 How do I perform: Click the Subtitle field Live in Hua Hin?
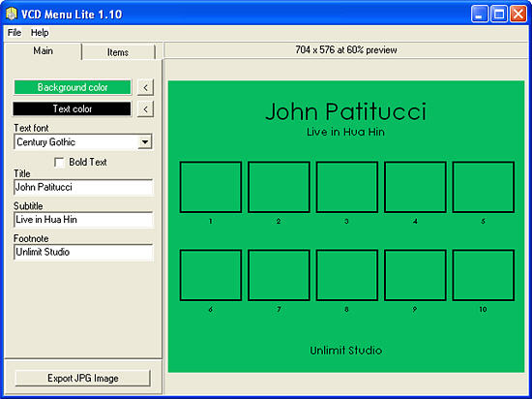tap(83, 220)
